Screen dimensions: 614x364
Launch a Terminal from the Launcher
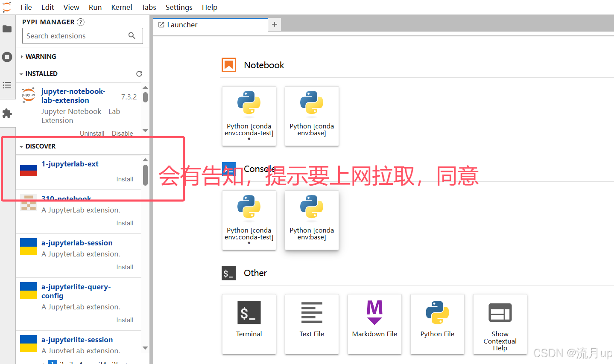pyautogui.click(x=249, y=324)
